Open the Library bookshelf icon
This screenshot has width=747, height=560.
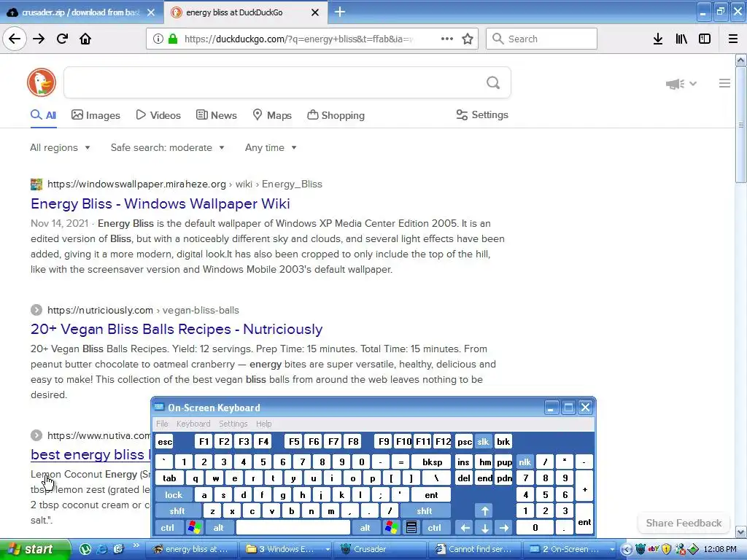(681, 39)
